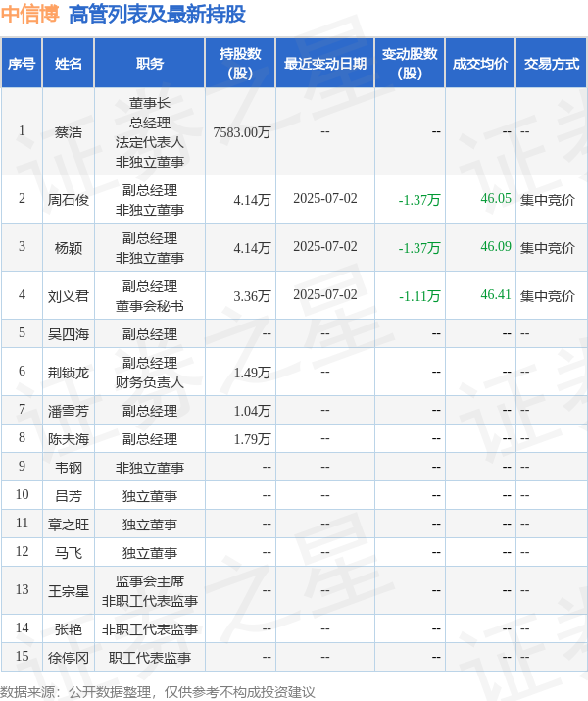Image resolution: width=588 pixels, height=701 pixels.
Task: Click 集中竞价 in 周石俊 row
Action: pyautogui.click(x=548, y=199)
